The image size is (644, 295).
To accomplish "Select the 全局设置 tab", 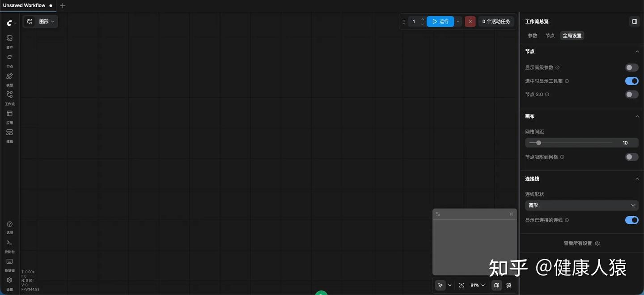I will 572,36.
